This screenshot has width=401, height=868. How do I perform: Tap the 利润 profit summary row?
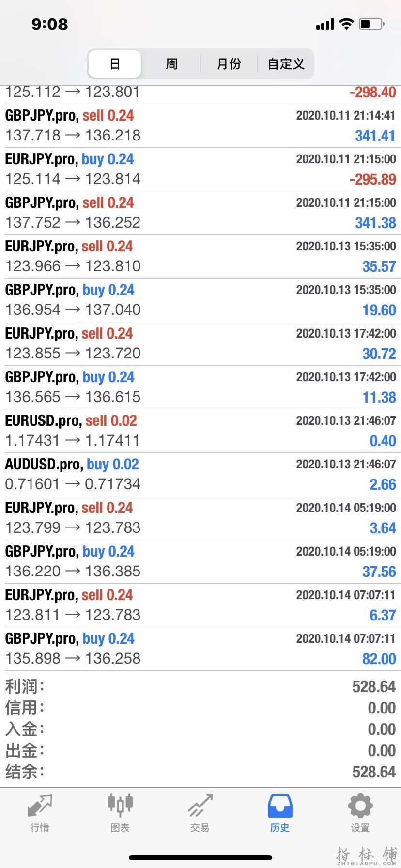click(200, 686)
